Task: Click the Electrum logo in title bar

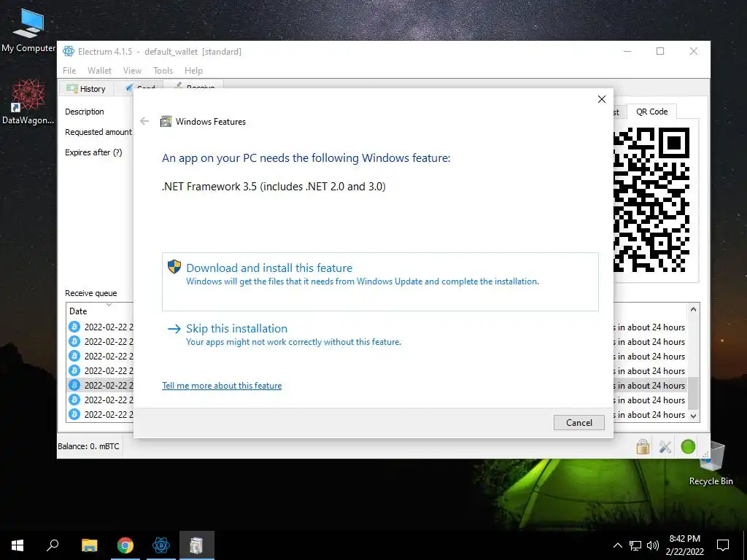Action: coord(69,52)
